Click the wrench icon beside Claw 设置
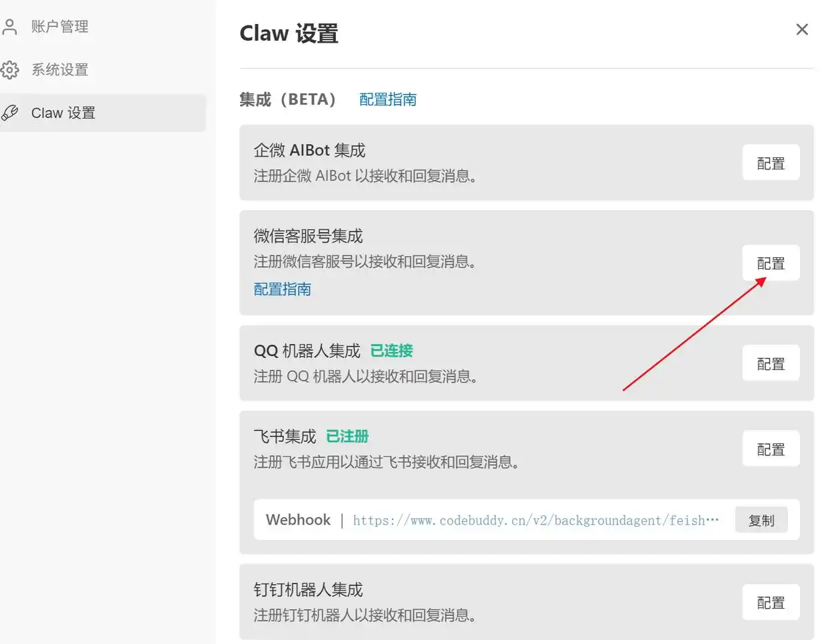The image size is (828, 644). [x=10, y=113]
